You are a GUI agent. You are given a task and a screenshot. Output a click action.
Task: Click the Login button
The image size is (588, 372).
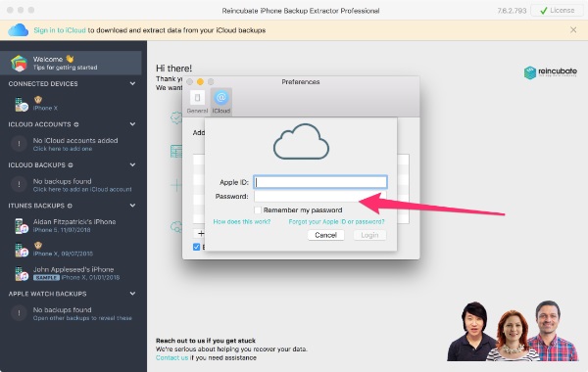pyautogui.click(x=369, y=235)
